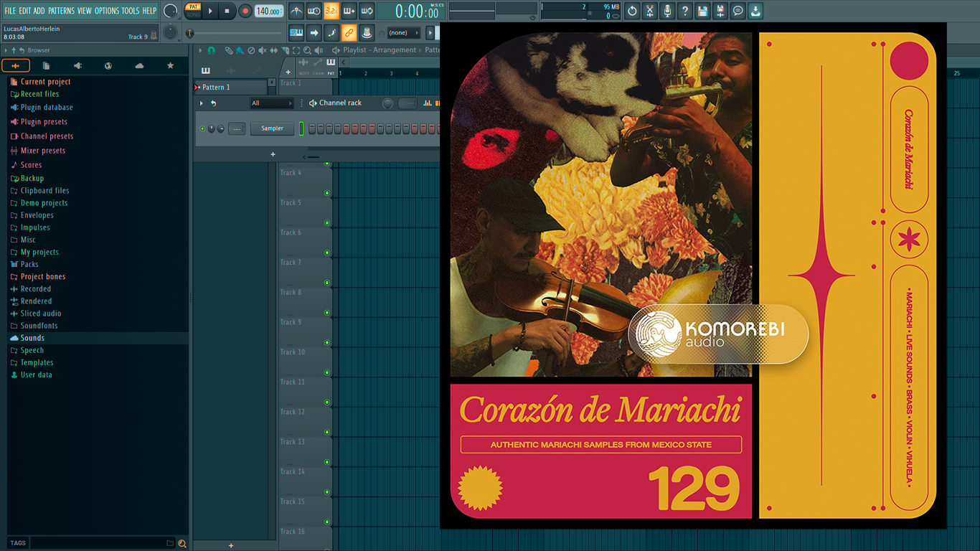Screen dimensions: 980x551
Task: Click the scissors render-as-audio icon
Action: pyautogui.click(x=649, y=11)
